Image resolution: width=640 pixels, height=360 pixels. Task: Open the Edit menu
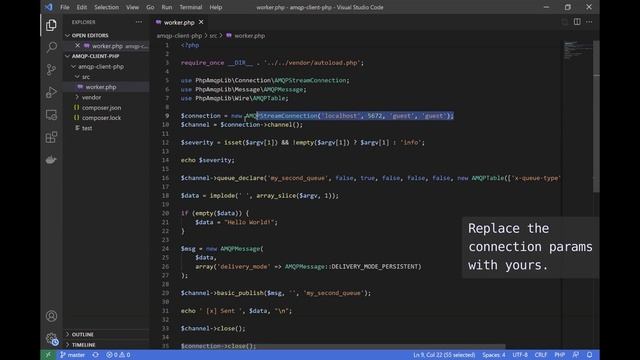pyautogui.click(x=82, y=7)
